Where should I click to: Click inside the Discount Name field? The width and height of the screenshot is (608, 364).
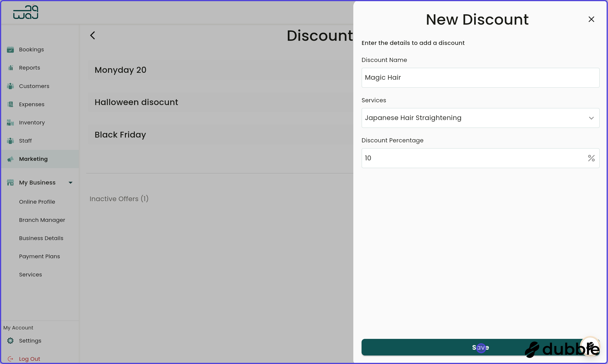(480, 77)
